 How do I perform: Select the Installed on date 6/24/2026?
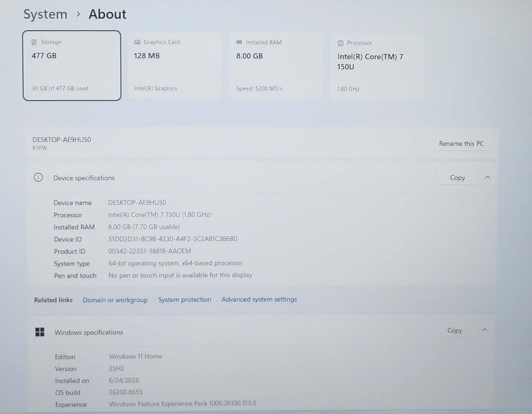124,380
